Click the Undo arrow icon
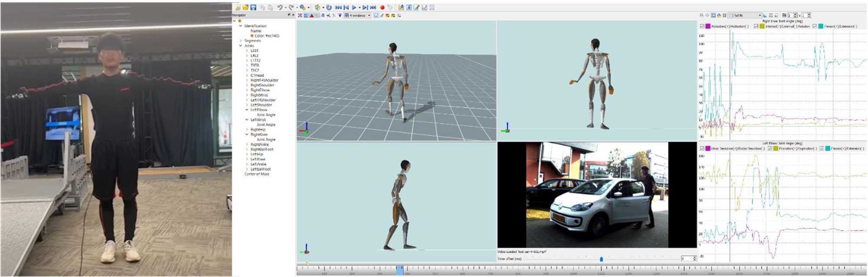This screenshot has height=277, width=868. click(280, 7)
